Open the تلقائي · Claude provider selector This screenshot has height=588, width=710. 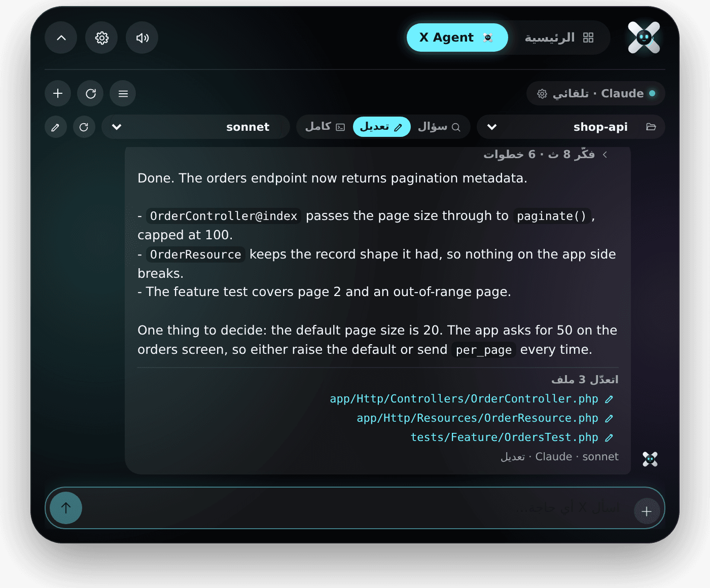(596, 93)
